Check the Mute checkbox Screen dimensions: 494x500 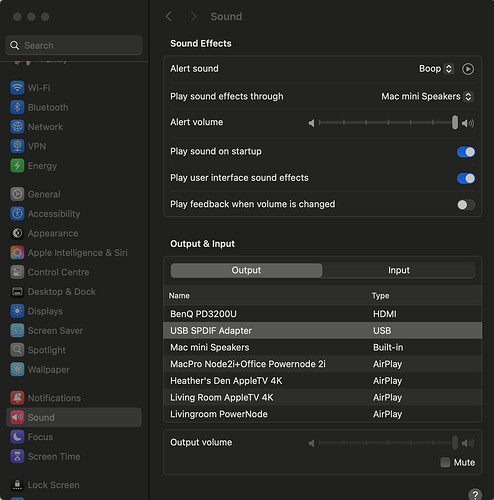tap(445, 462)
